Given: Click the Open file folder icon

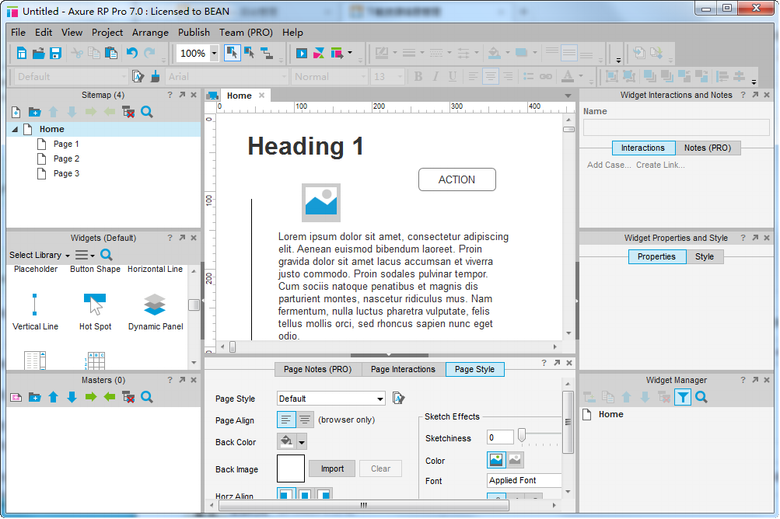Looking at the screenshot, I should [38, 53].
